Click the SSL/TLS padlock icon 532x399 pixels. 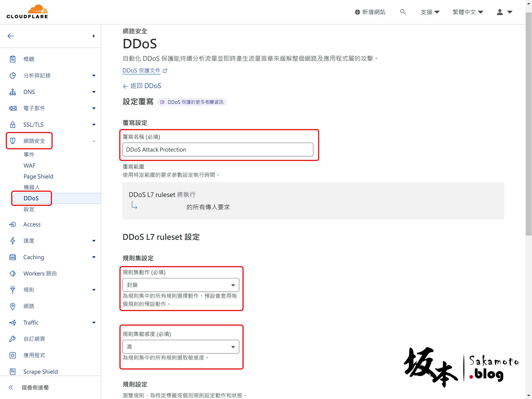pyautogui.click(x=12, y=124)
